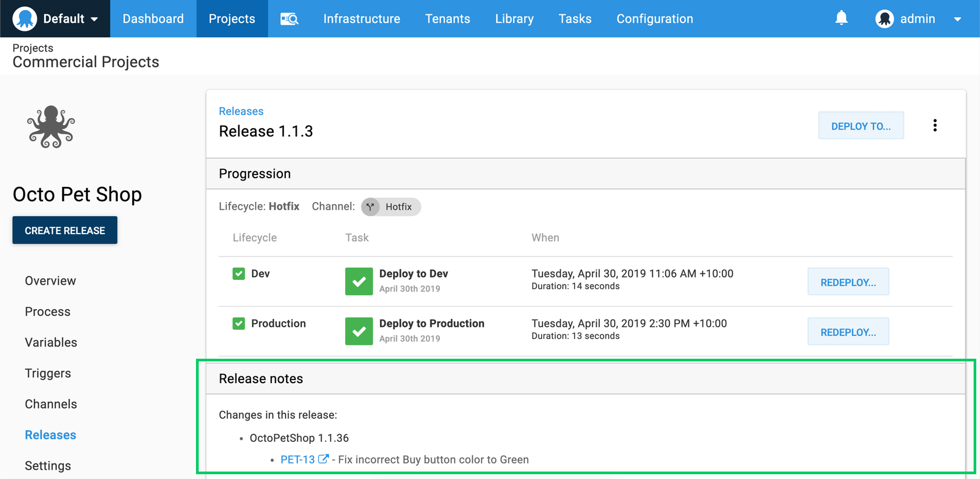980x479 pixels.
Task: Click the green check icon on Deploy to Dev
Action: coord(358,281)
